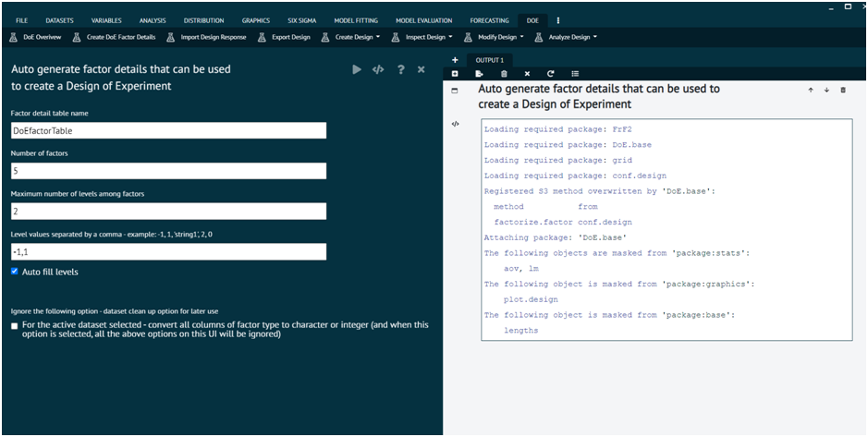Open the vertical dots overflow menu

[x=558, y=20]
